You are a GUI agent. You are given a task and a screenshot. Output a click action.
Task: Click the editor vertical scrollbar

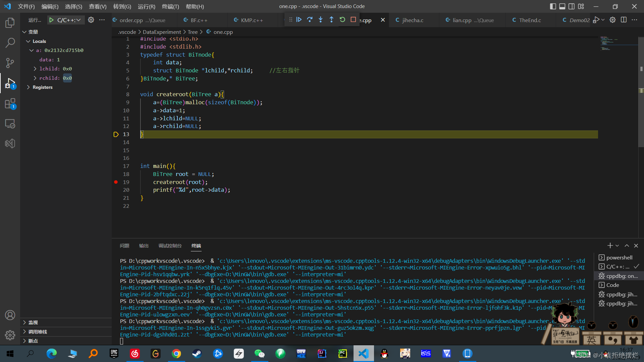pos(641,92)
